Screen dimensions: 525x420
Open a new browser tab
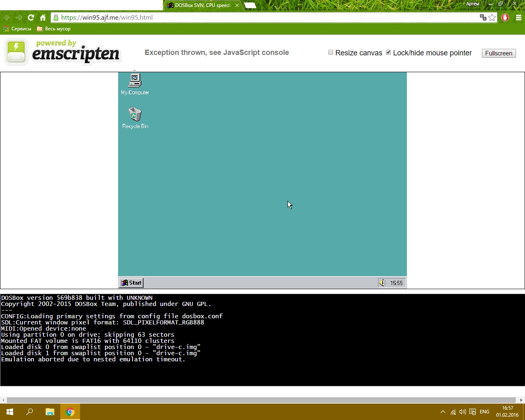(x=250, y=5)
